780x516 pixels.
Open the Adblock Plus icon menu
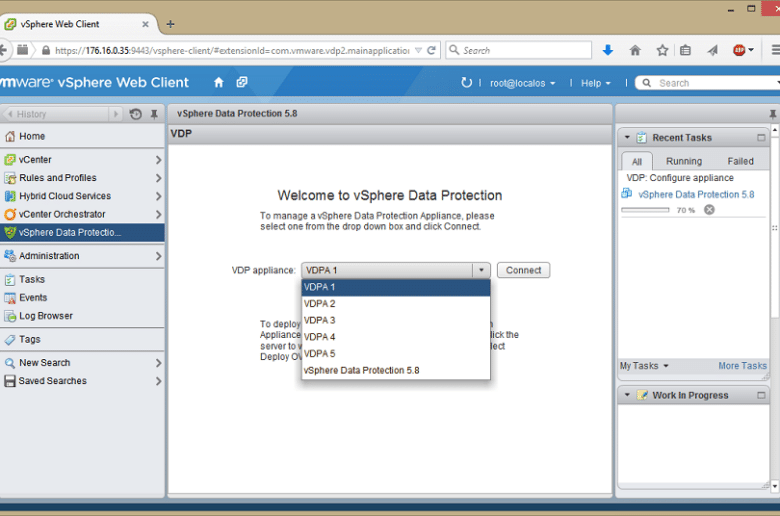pos(743,50)
